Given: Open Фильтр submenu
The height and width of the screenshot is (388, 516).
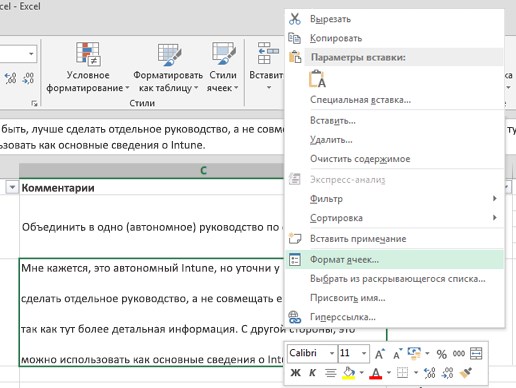Looking at the screenshot, I should (395, 199).
